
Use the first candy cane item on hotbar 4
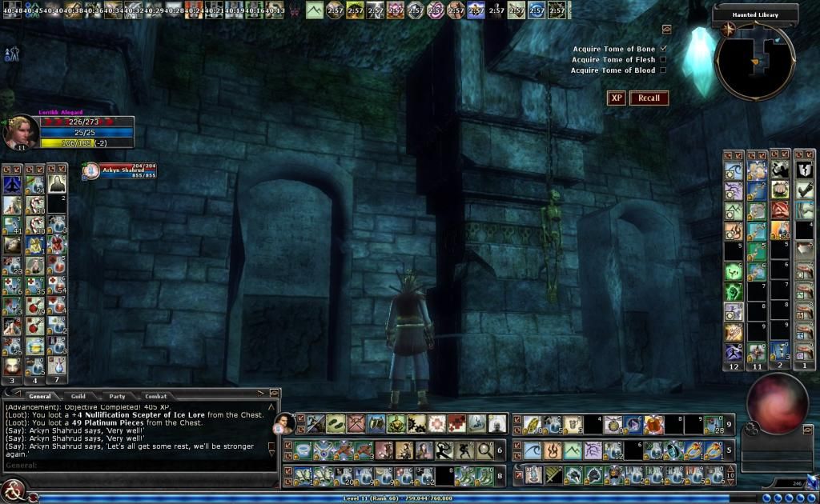click(34, 205)
